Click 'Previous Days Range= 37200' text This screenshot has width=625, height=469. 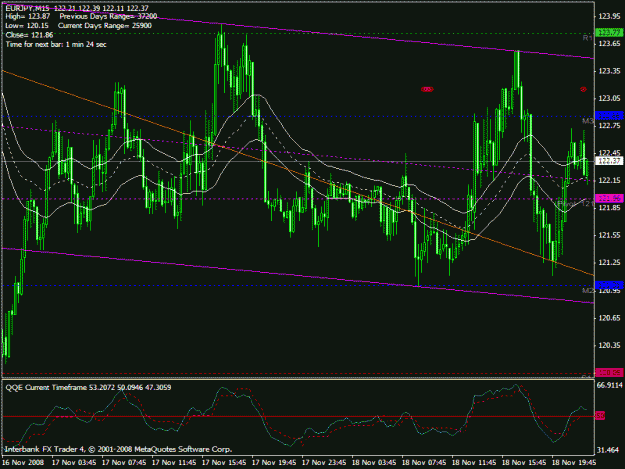[108, 16]
